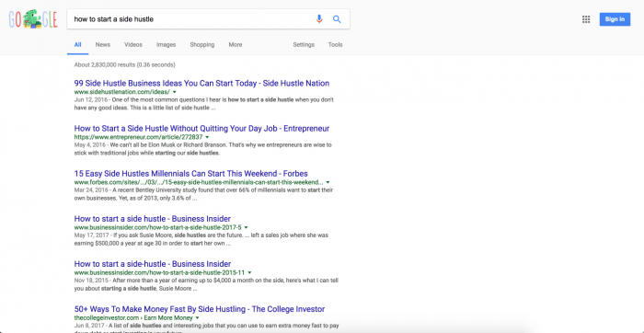Expand dropdown arrow next to forbes.com URL
644x333 pixels.
click(x=328, y=182)
